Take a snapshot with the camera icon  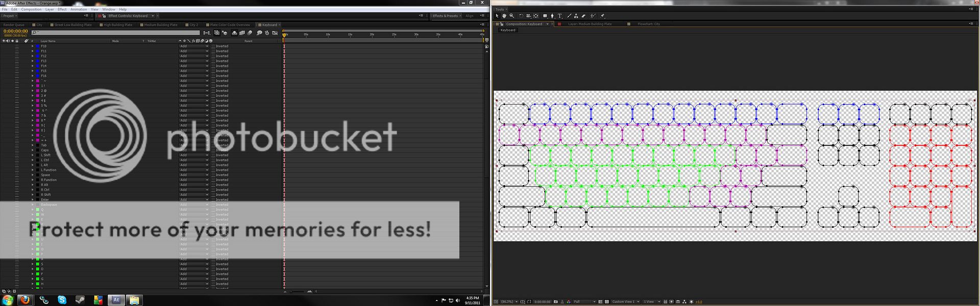click(x=556, y=302)
